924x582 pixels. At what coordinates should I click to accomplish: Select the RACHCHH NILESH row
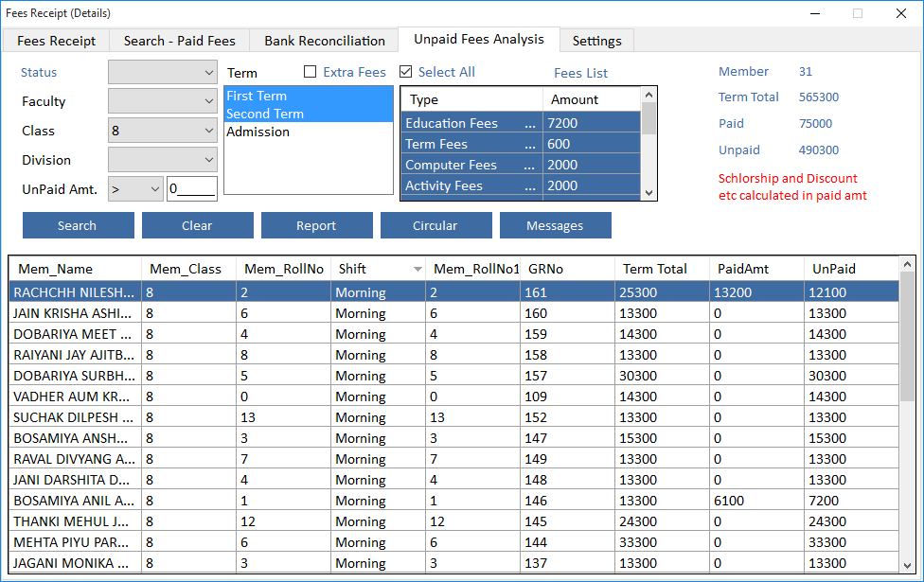tap(454, 292)
